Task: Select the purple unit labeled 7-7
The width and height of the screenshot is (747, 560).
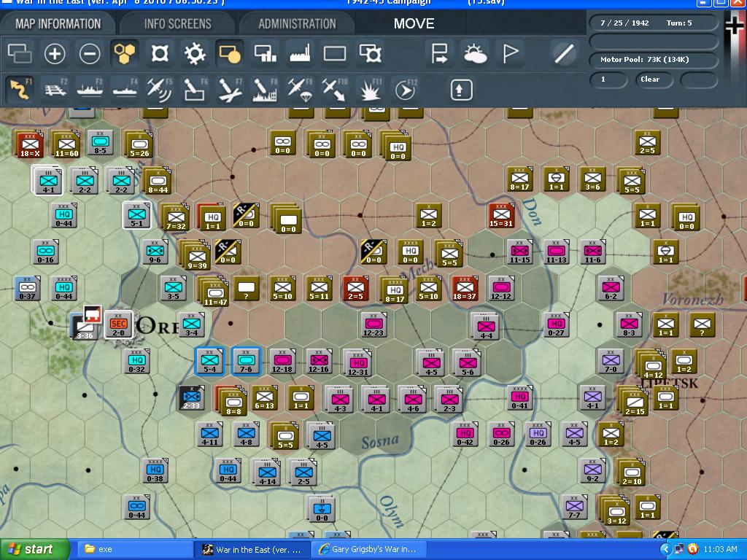Action: click(x=574, y=507)
